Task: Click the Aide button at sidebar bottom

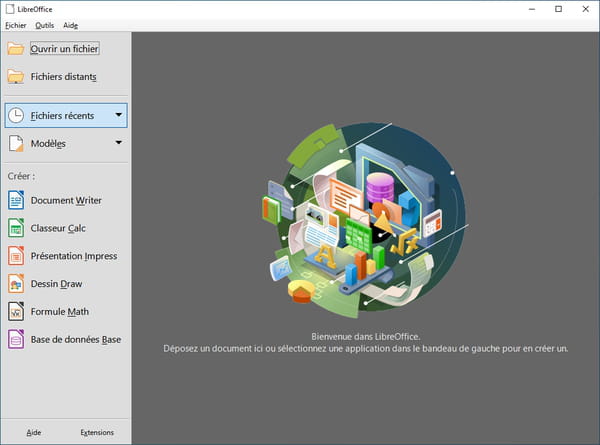Action: 34,432
